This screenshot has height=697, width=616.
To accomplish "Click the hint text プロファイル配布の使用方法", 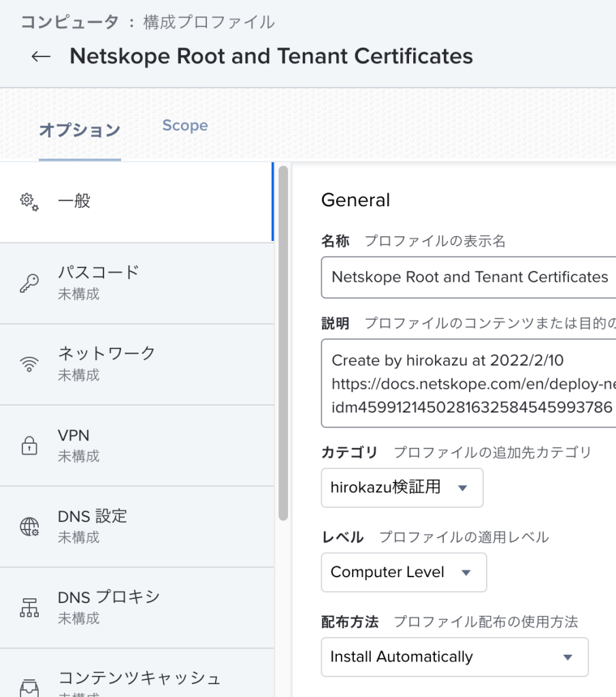I will pos(486,622).
